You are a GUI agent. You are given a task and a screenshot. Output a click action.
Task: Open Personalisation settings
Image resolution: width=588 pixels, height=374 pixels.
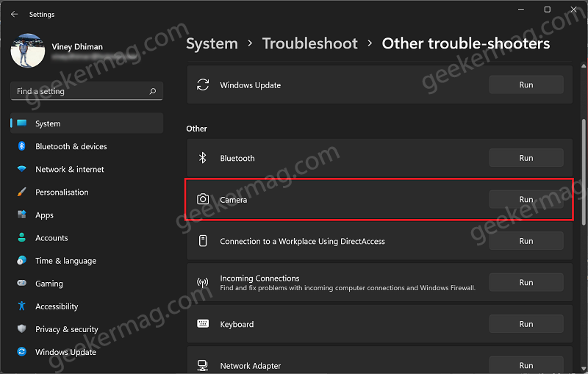(87, 192)
